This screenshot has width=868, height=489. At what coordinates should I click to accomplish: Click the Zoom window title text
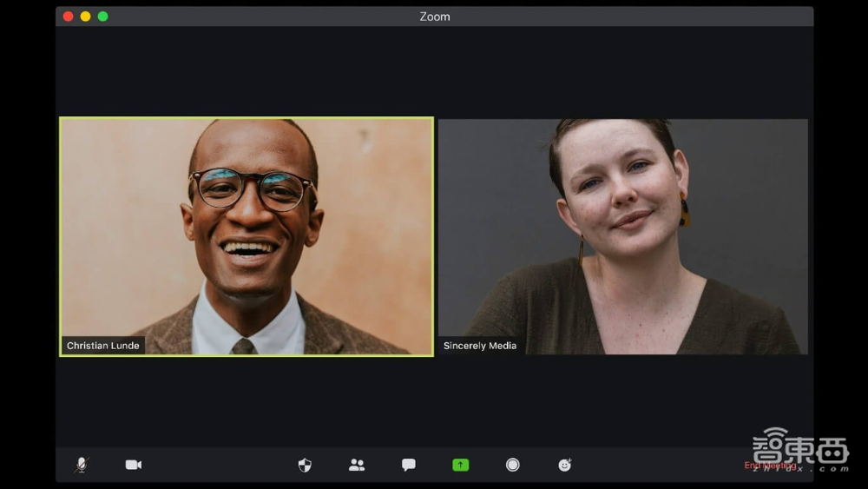434,17
